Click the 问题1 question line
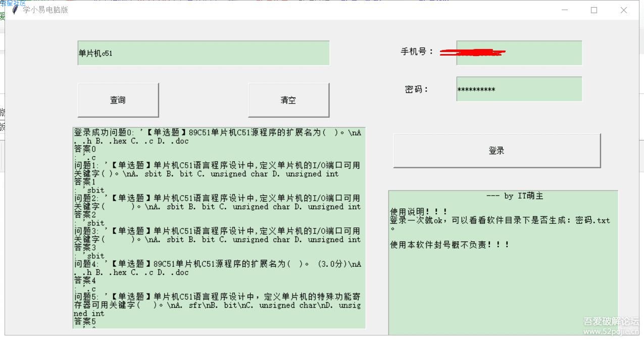 click(x=217, y=165)
